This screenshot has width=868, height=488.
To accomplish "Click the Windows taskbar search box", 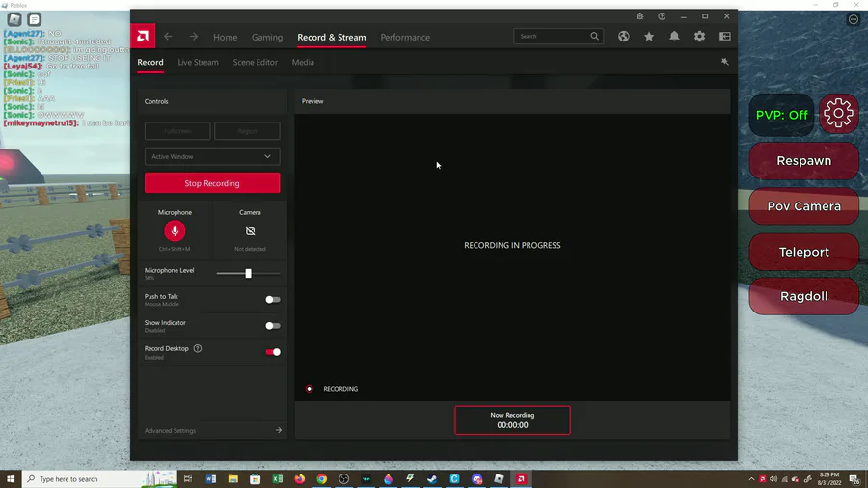I will [99, 479].
